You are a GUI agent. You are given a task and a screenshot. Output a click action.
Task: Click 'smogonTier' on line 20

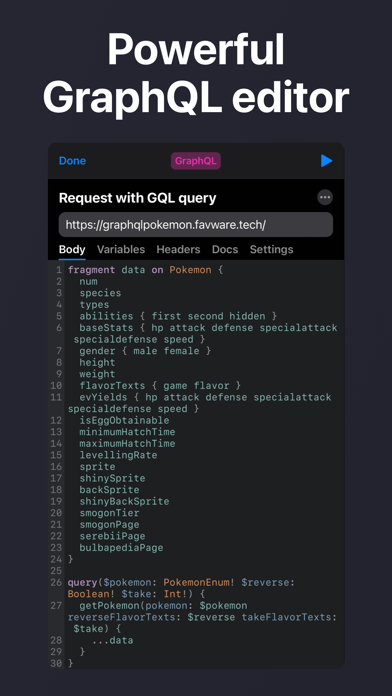pyautogui.click(x=109, y=513)
